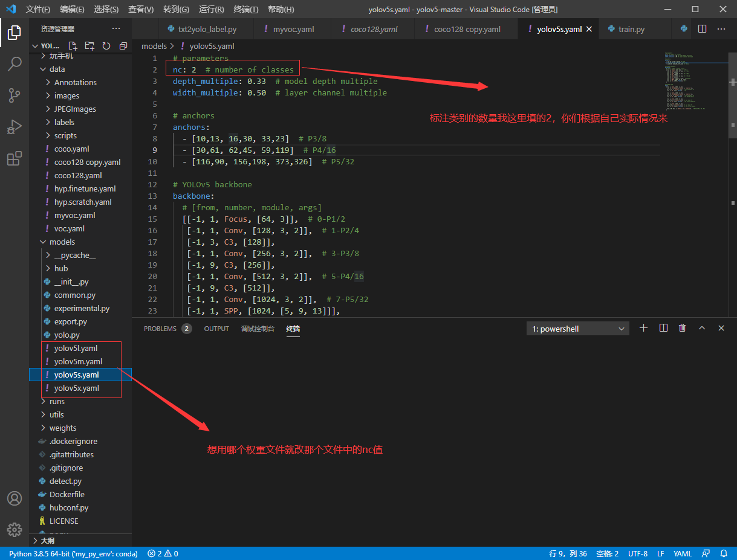Image resolution: width=737 pixels, height=560 pixels.
Task: Open the Source Control view
Action: [x=15, y=95]
